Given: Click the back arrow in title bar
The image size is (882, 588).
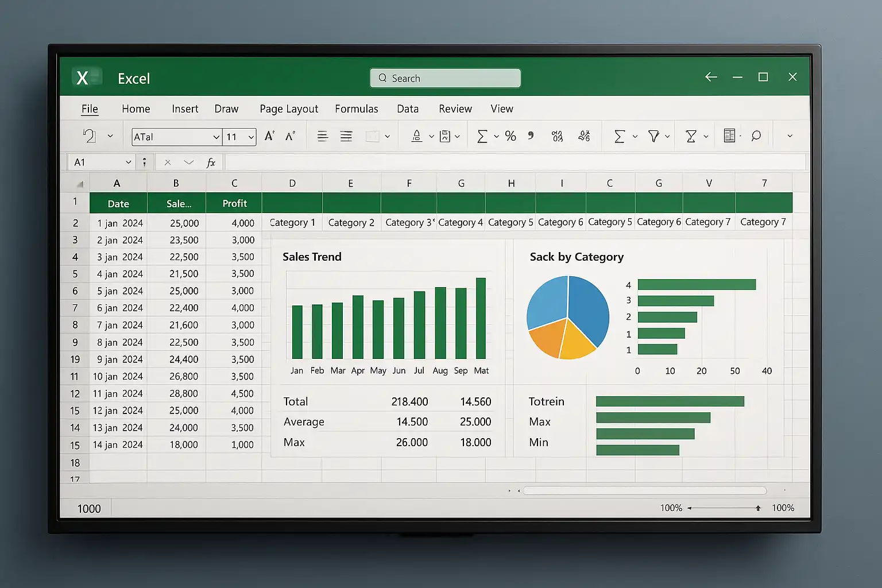Looking at the screenshot, I should click(x=711, y=77).
